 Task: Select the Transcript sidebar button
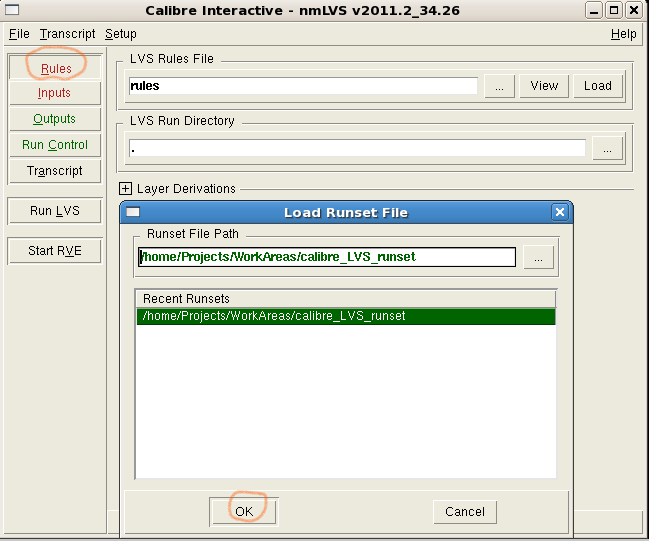pos(55,171)
